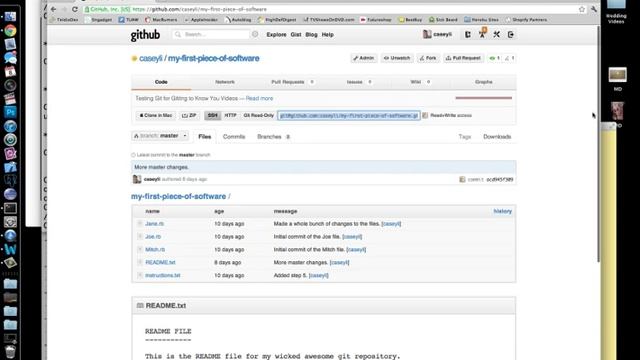Click the watchers eye count icon

(x=492, y=58)
